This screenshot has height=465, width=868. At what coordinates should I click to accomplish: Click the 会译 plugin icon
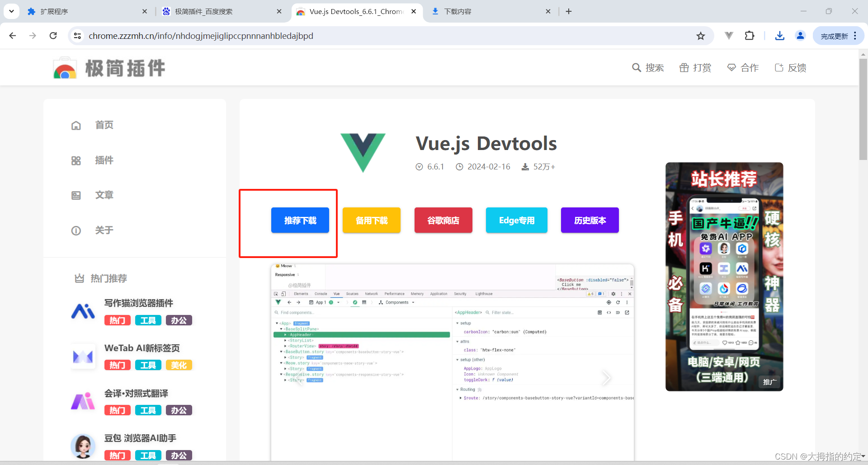pos(83,401)
